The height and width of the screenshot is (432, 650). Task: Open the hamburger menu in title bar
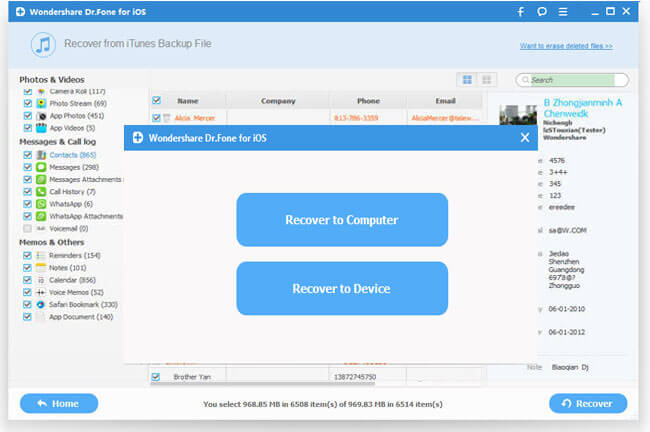tap(563, 12)
